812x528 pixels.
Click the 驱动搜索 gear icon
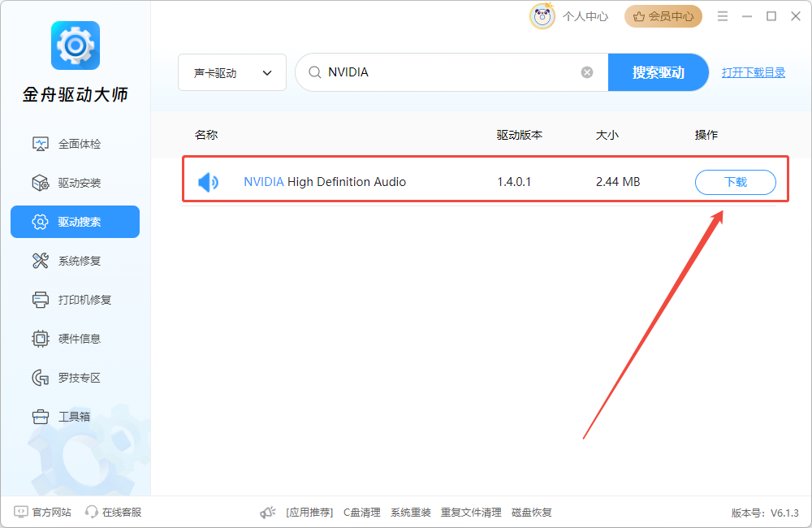pos(41,222)
